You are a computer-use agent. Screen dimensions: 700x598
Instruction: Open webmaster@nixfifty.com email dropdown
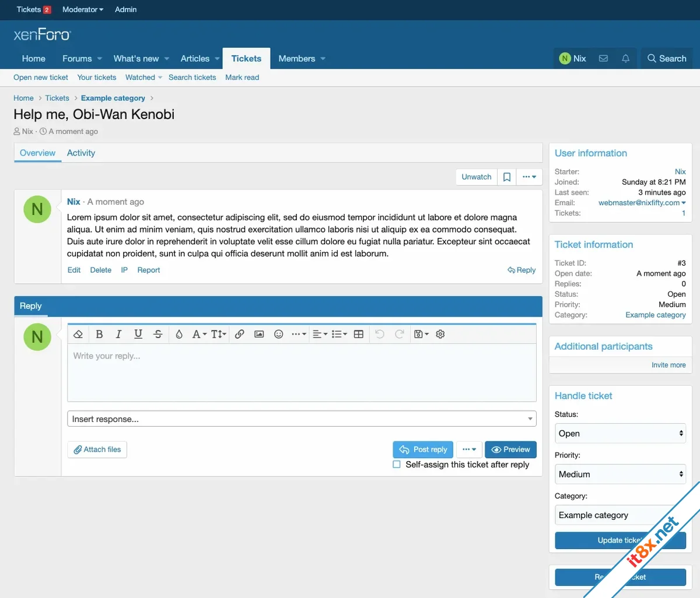pyautogui.click(x=642, y=203)
